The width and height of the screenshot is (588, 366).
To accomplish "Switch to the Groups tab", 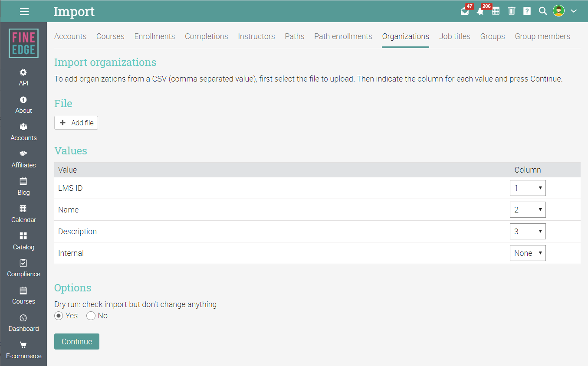I will coord(493,36).
